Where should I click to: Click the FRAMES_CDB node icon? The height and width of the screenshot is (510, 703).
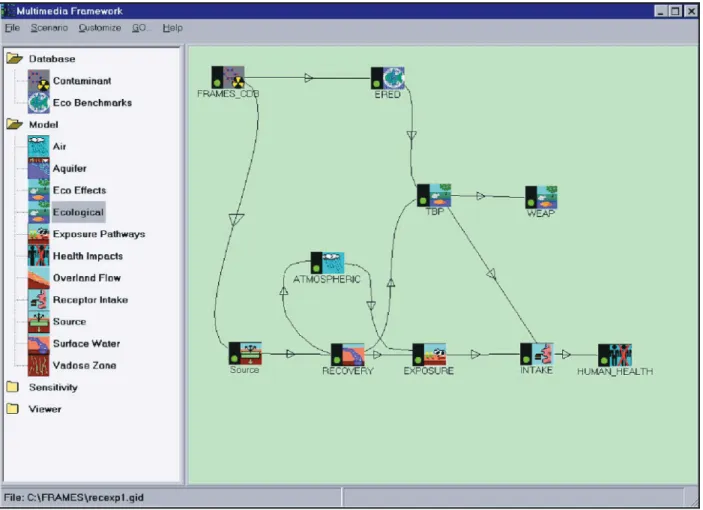228,78
